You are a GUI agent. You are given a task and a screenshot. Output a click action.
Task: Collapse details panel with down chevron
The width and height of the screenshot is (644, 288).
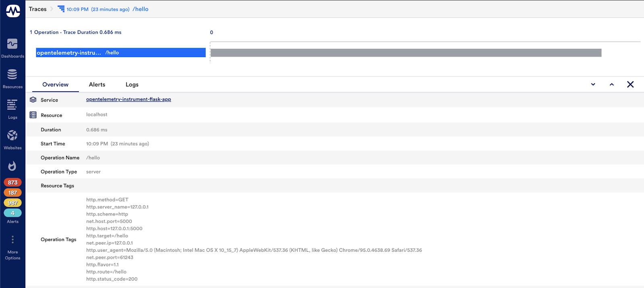tap(593, 84)
